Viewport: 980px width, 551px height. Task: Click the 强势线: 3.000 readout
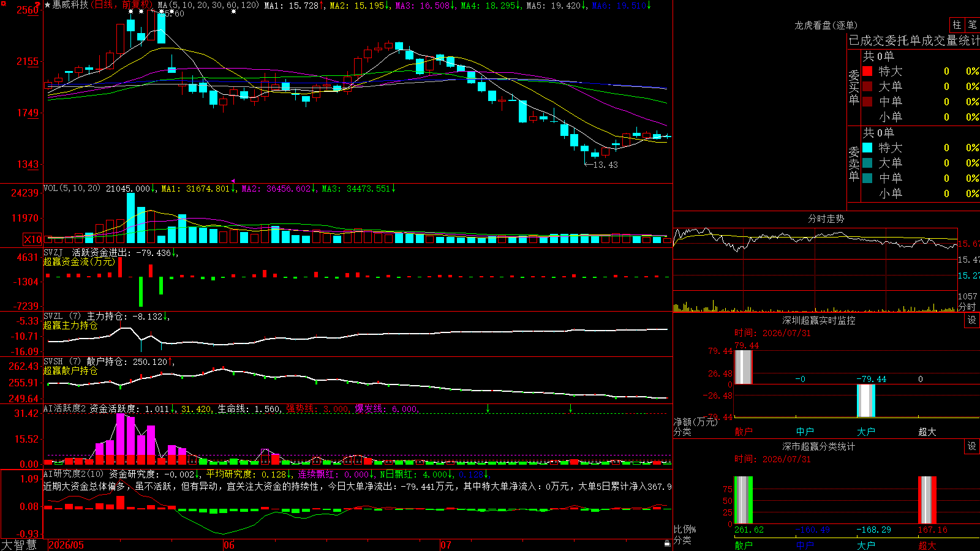(318, 408)
